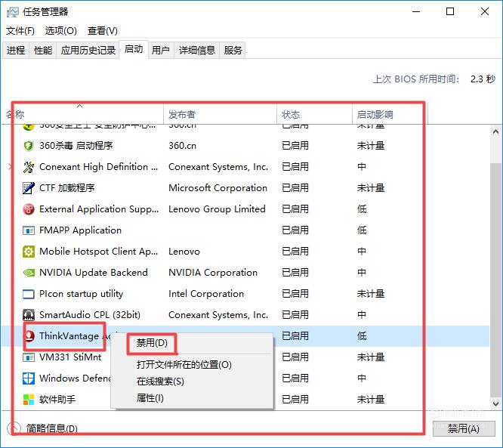Click the Windows Defender shield icon

pos(29,378)
